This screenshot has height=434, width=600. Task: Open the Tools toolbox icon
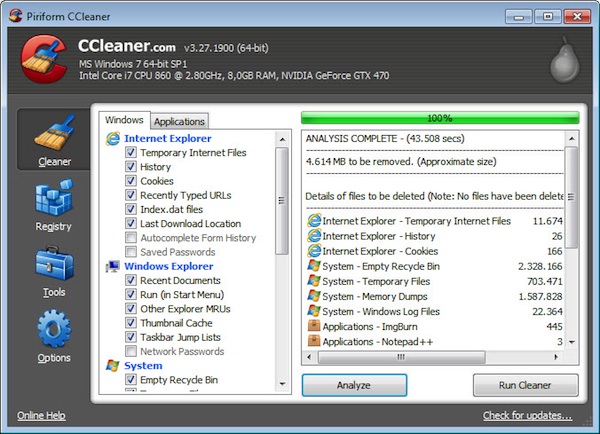(54, 264)
